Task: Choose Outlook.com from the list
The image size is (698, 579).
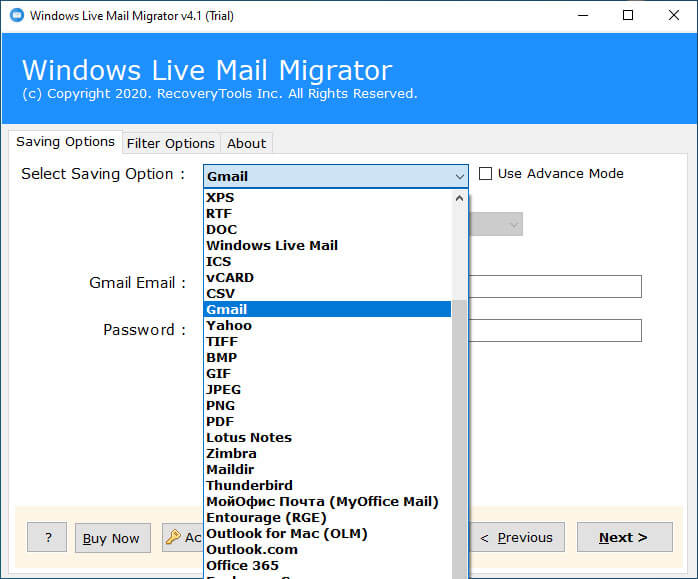Action: click(328, 550)
